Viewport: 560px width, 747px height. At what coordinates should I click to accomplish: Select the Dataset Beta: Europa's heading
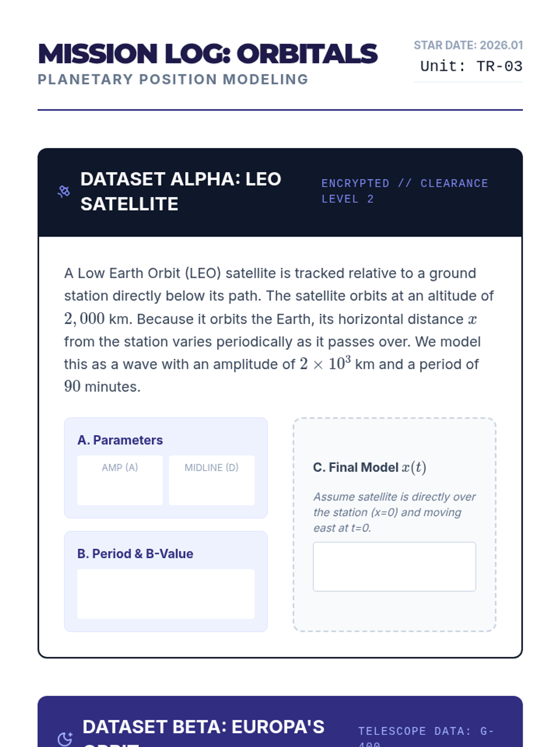203,727
